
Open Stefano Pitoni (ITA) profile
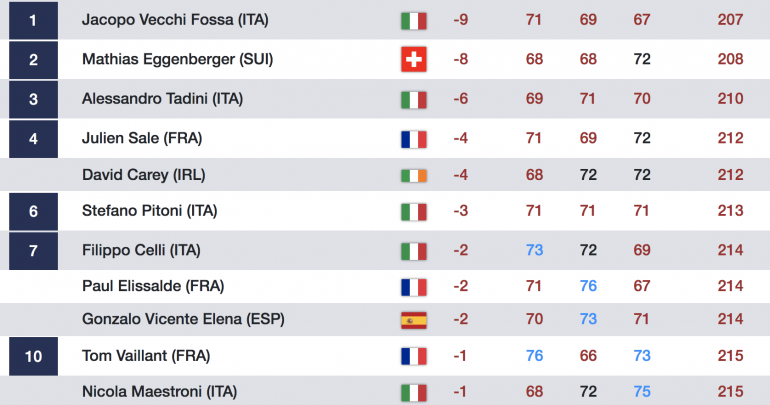click(x=149, y=211)
